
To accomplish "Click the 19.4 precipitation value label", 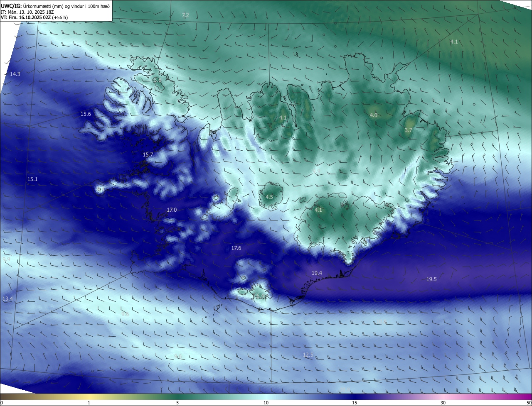I will (317, 273).
